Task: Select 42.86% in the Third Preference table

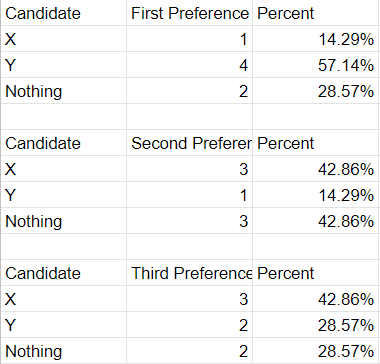Action: coord(315,299)
